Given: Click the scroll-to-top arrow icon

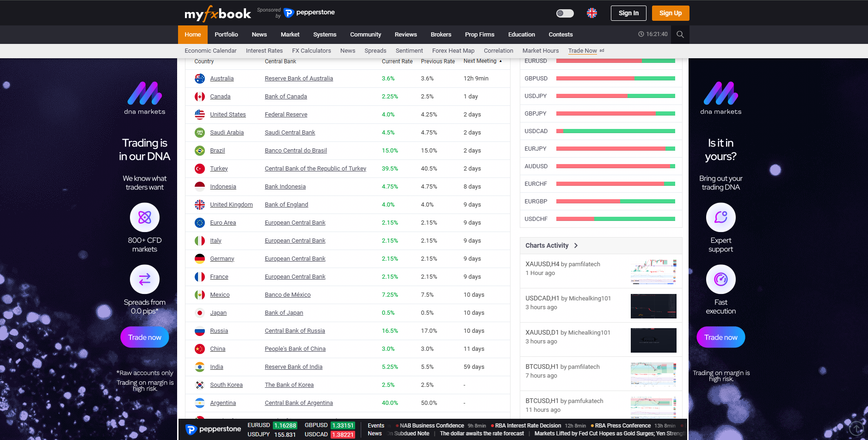Looking at the screenshot, I should pos(856,428).
